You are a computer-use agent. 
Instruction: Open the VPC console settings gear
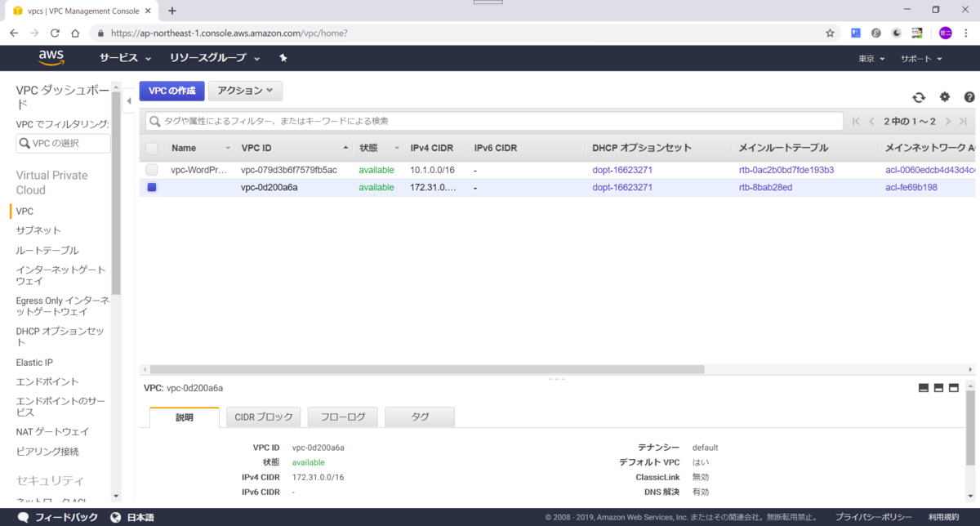point(944,96)
